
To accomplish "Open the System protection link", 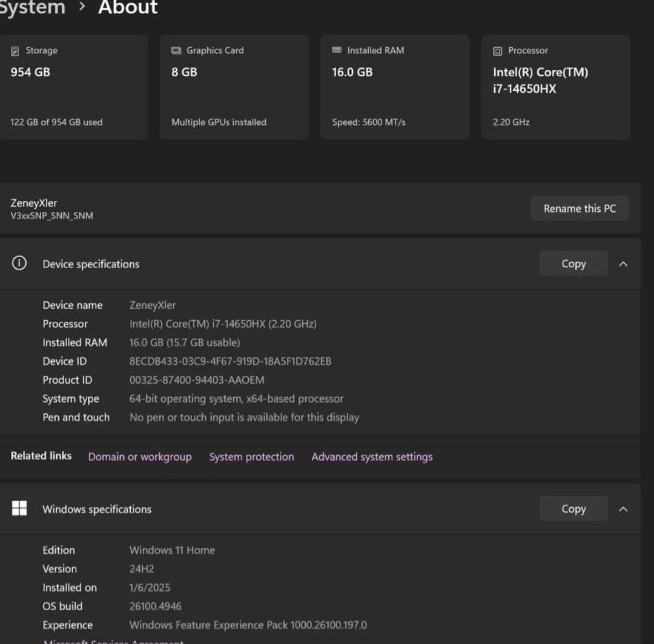I will [x=251, y=457].
